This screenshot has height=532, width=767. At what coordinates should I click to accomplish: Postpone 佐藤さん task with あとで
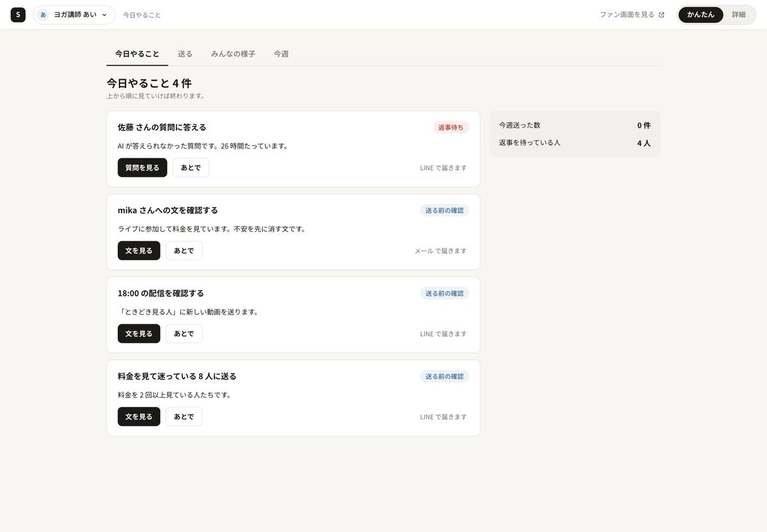click(x=190, y=167)
